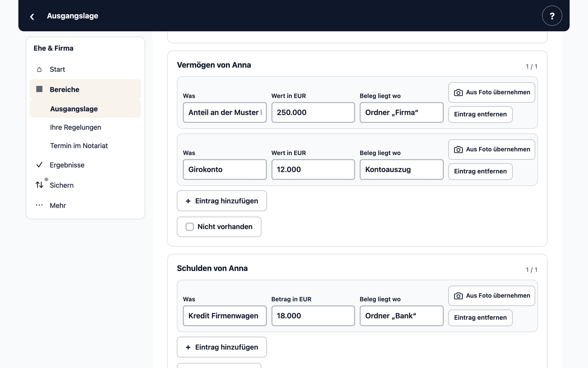Tick the Nicht vorhanden checkbox
Image resolution: width=588 pixels, height=368 pixels.
tap(190, 227)
